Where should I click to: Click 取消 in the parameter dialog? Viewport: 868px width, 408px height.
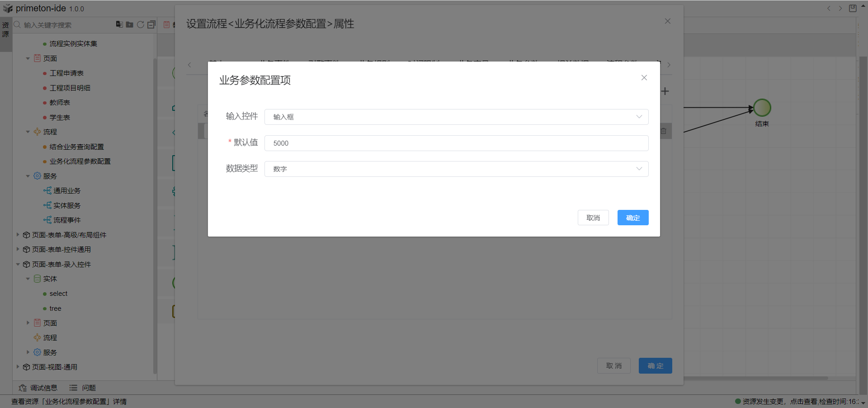(593, 218)
